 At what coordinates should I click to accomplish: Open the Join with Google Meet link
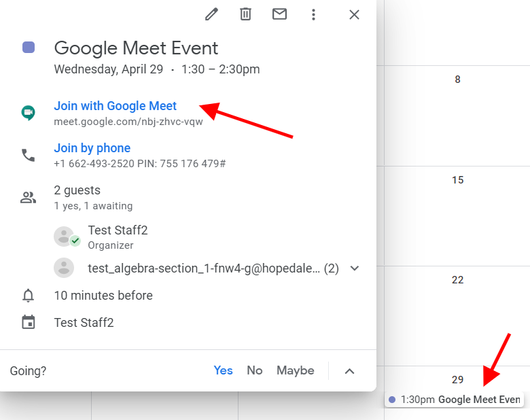[x=116, y=106]
